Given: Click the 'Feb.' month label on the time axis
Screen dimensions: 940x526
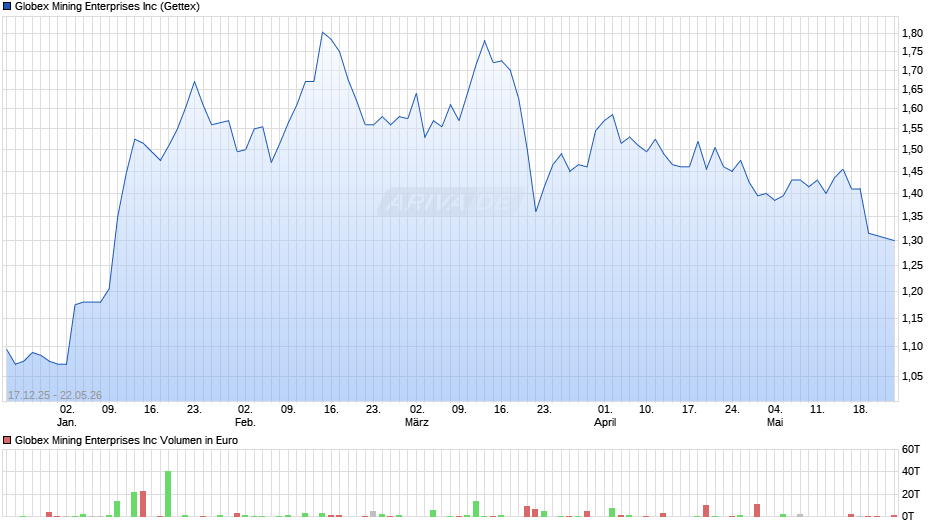Looking at the screenshot, I should point(245,422).
